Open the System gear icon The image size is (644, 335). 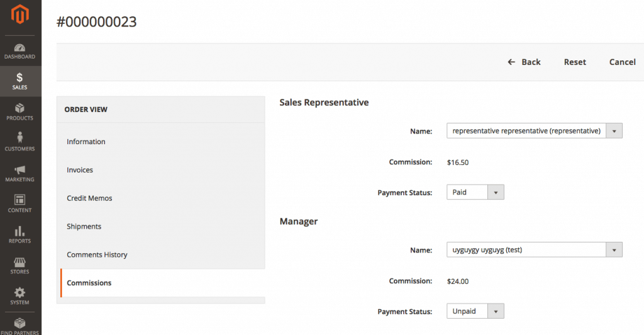click(20, 293)
